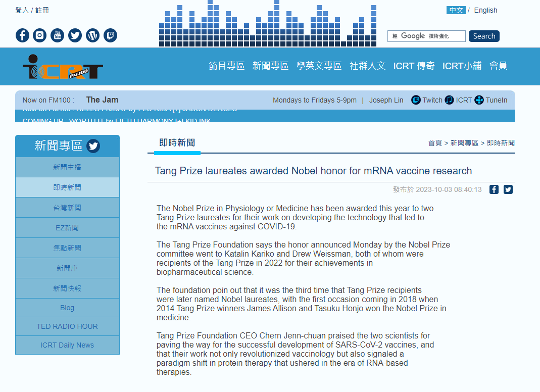This screenshot has width=540, height=392.
Task: Open ICRT小舖 menu
Action: click(x=462, y=66)
